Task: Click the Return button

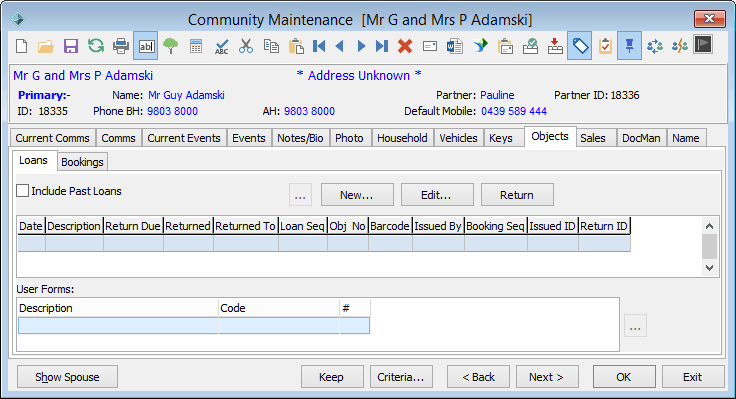Action: point(517,195)
